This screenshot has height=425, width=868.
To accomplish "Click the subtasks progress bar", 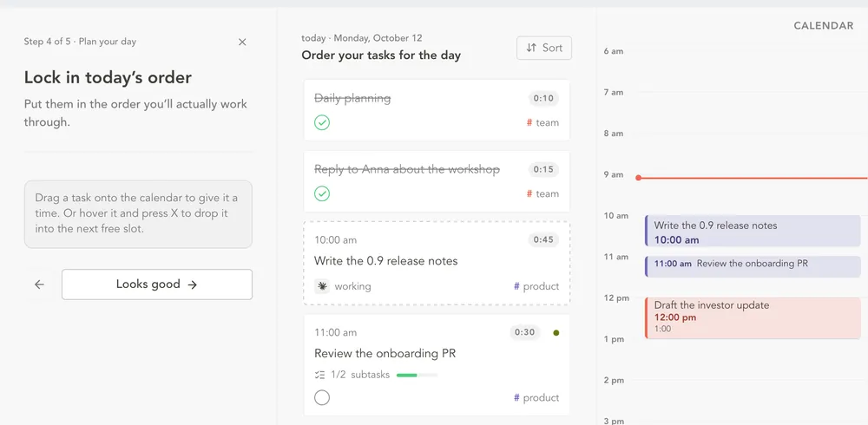I will [417, 376].
